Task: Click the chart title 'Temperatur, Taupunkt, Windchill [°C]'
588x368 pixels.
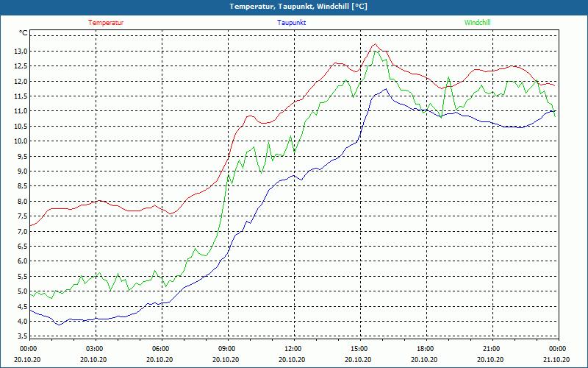Action: (298, 7)
